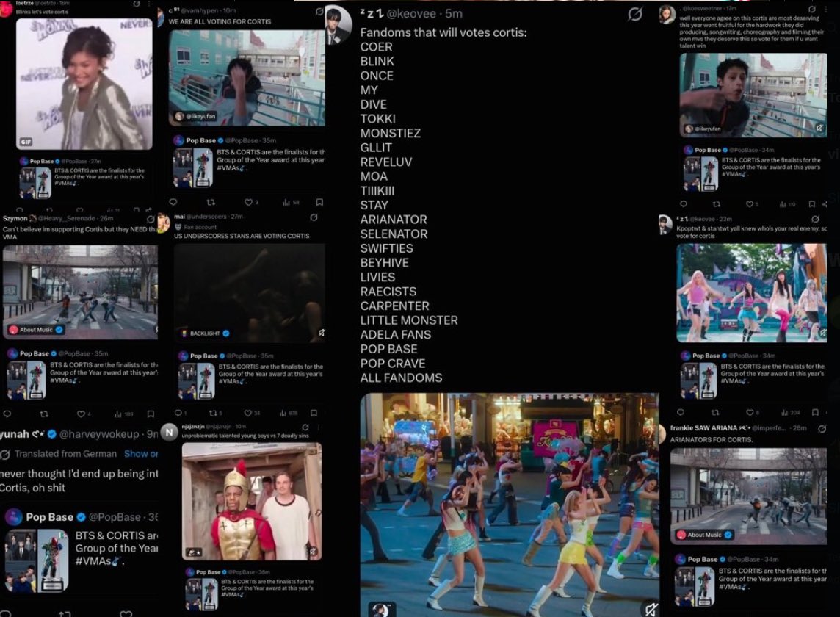Share koesweetner's "well everyone agree" post
Image resolution: width=840 pixels, height=617 pixels.
825,203
